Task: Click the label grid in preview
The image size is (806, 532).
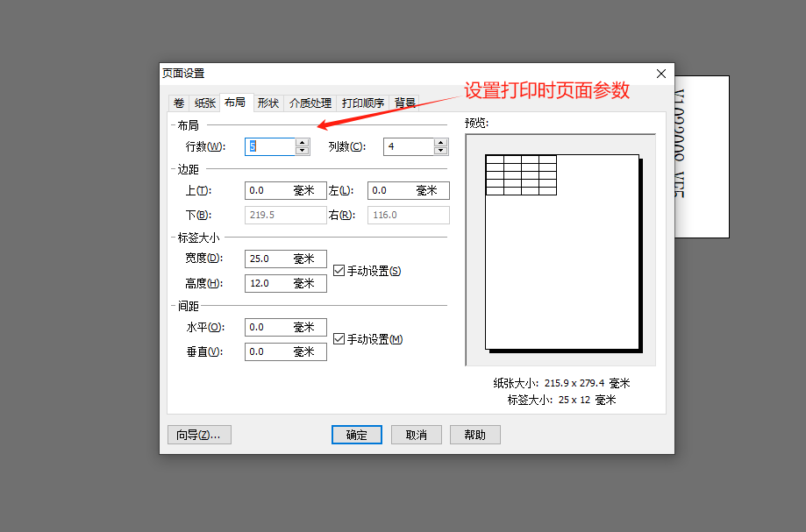Action: pyautogui.click(x=521, y=175)
